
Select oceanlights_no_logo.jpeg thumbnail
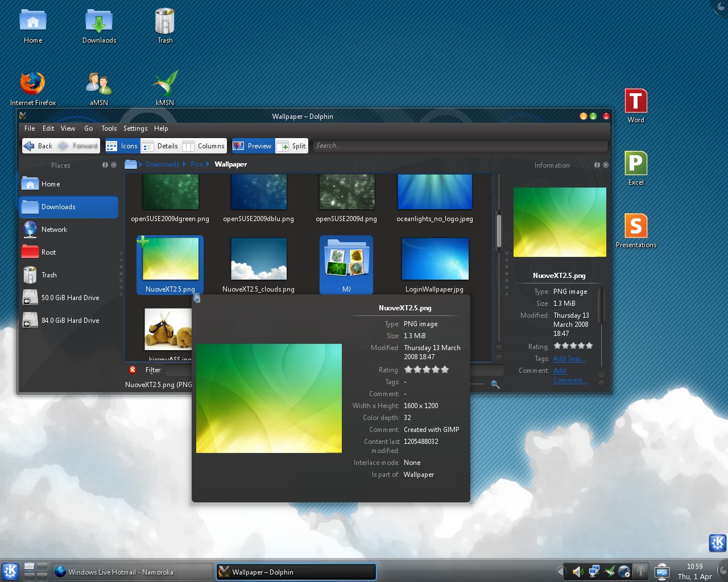pyautogui.click(x=435, y=192)
